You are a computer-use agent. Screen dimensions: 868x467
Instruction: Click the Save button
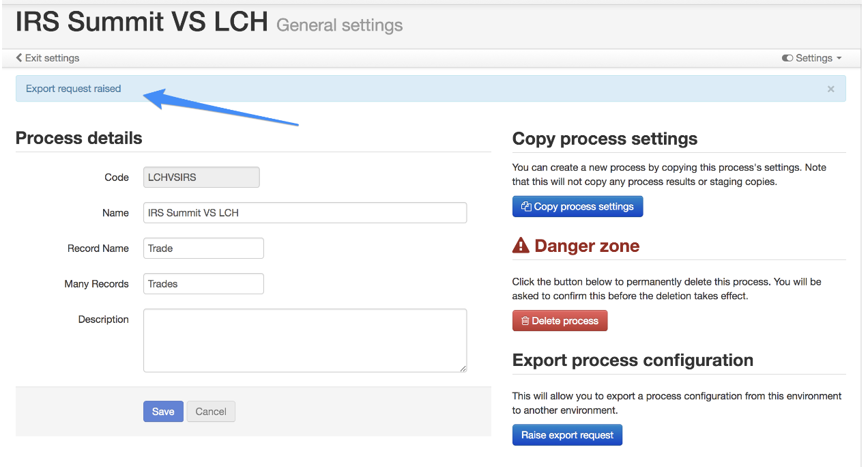pos(163,411)
